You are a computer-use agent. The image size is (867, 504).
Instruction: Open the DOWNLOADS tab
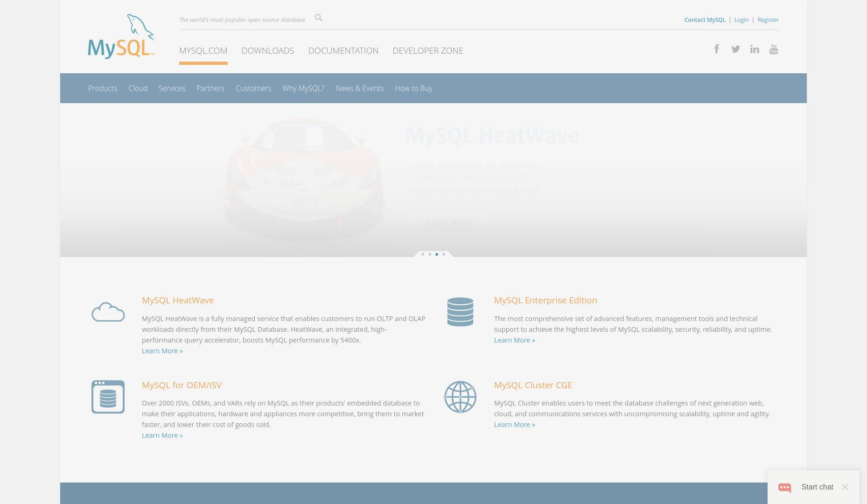click(x=268, y=50)
